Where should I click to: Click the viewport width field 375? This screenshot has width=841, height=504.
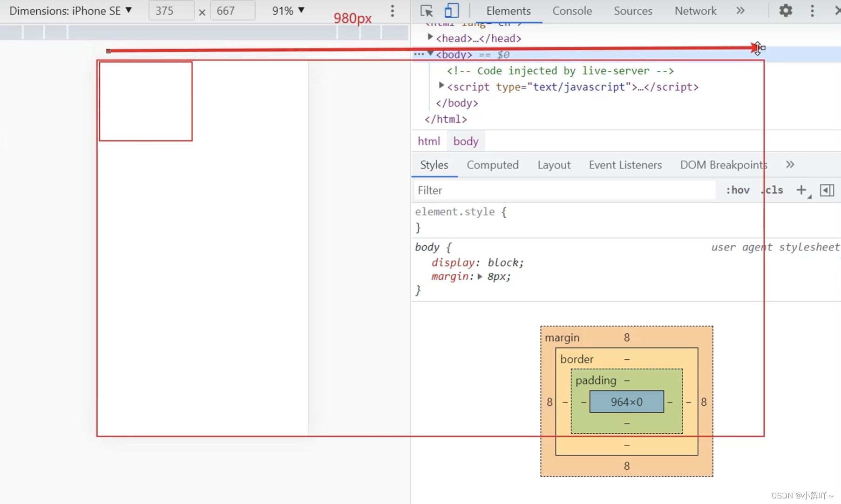point(171,11)
